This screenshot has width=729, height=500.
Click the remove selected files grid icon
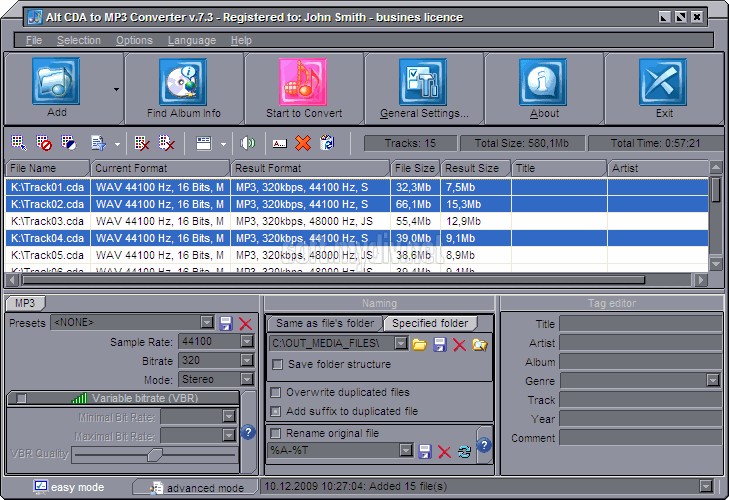[141, 143]
